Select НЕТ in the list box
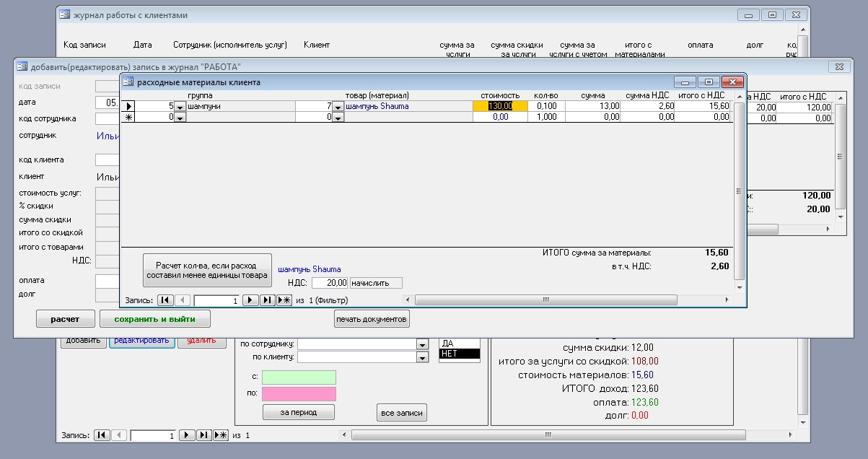This screenshot has height=459, width=868. pyautogui.click(x=459, y=354)
